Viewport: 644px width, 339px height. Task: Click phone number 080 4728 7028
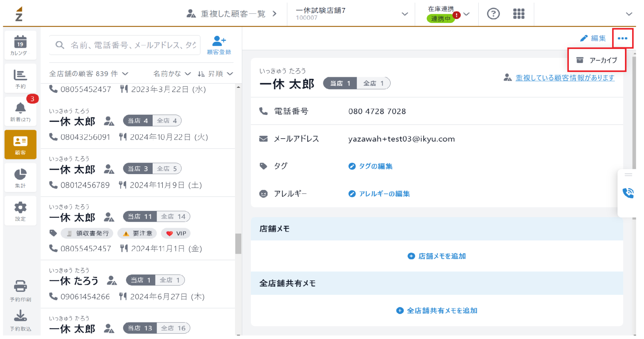coord(377,111)
